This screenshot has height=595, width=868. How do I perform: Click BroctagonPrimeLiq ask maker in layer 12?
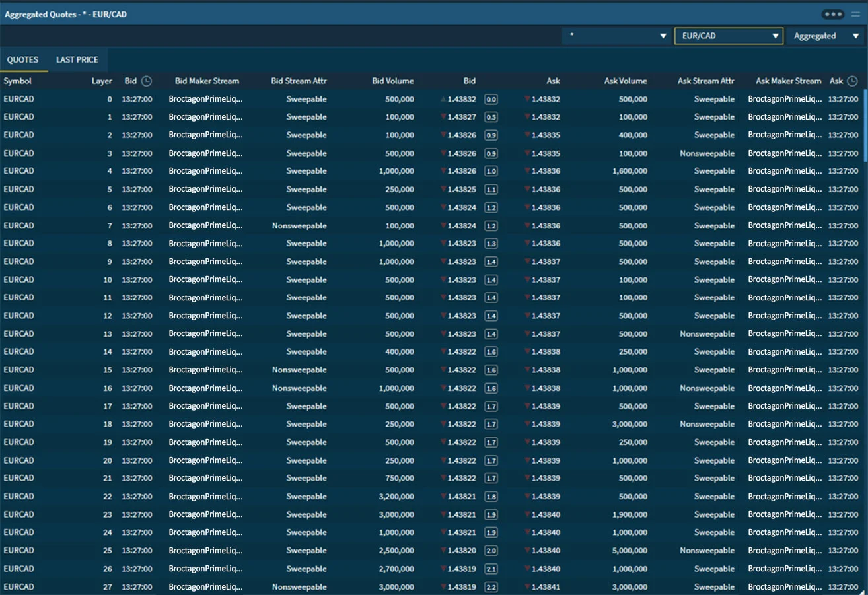coord(785,316)
